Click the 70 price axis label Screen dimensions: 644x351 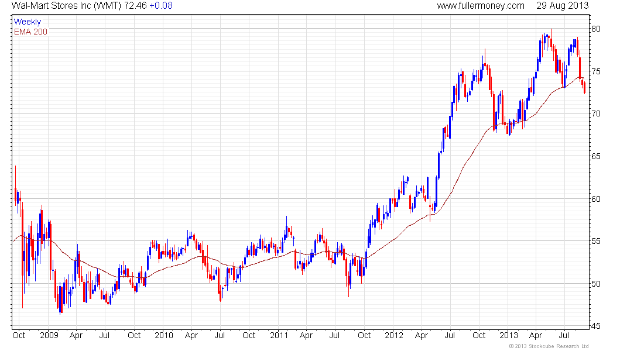pyautogui.click(x=595, y=113)
